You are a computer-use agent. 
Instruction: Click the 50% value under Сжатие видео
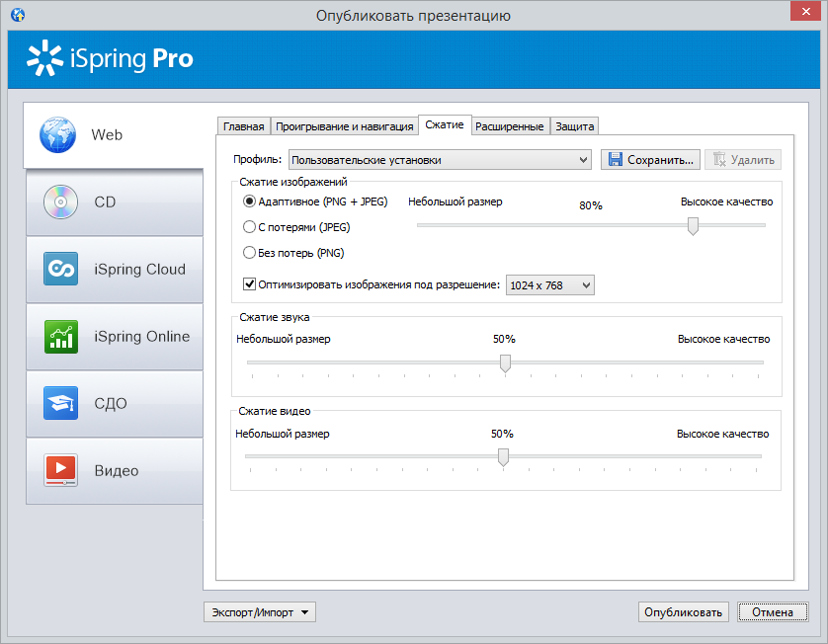pyautogui.click(x=502, y=434)
